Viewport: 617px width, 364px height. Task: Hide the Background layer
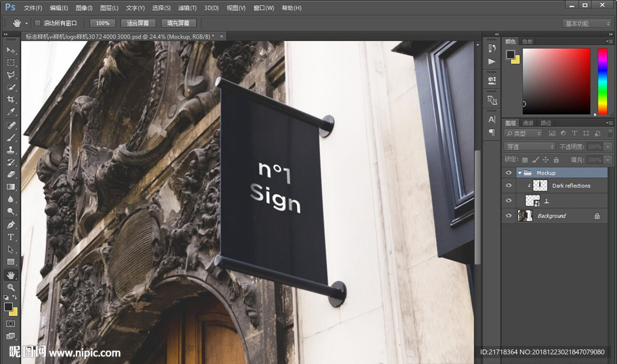click(509, 216)
